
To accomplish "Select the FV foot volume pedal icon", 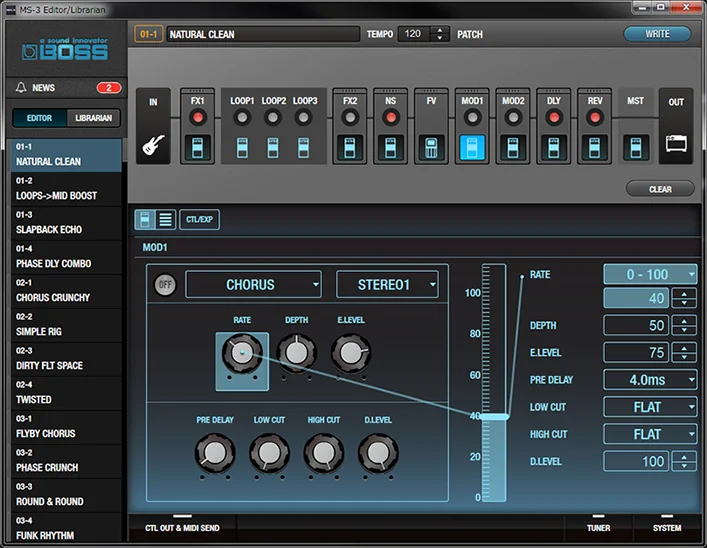I will click(x=432, y=149).
